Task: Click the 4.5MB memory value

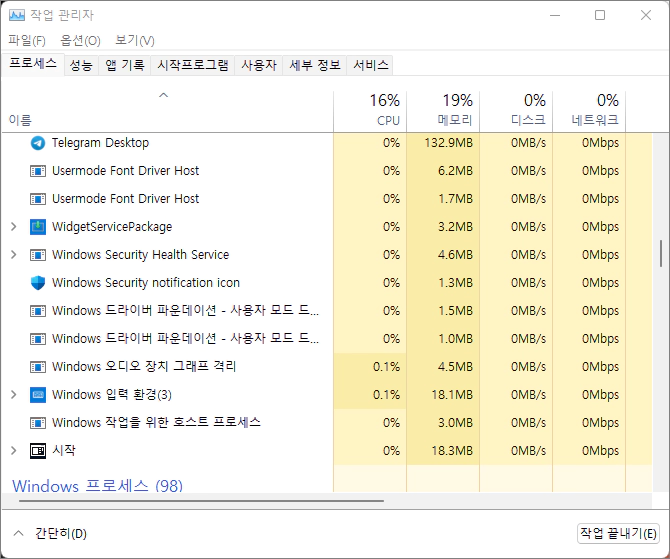Action: point(455,367)
